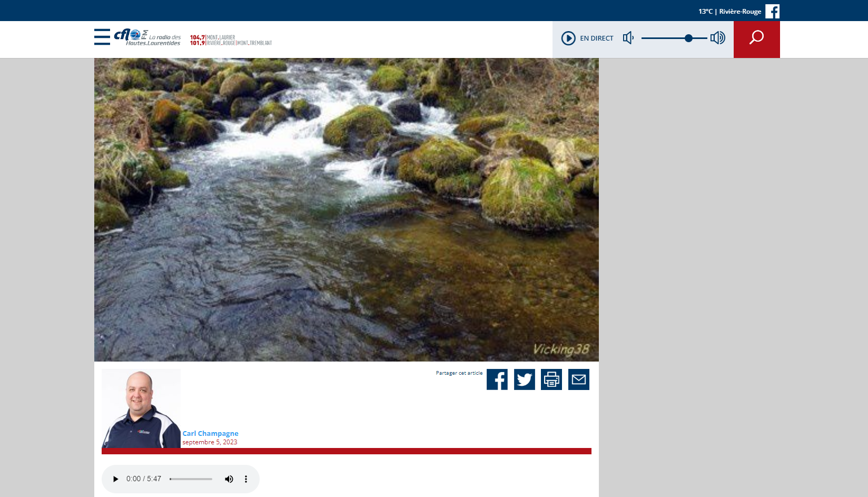Image resolution: width=868 pixels, height=497 pixels.
Task: Go to the CFLO radio homepage logo
Action: pyautogui.click(x=147, y=37)
